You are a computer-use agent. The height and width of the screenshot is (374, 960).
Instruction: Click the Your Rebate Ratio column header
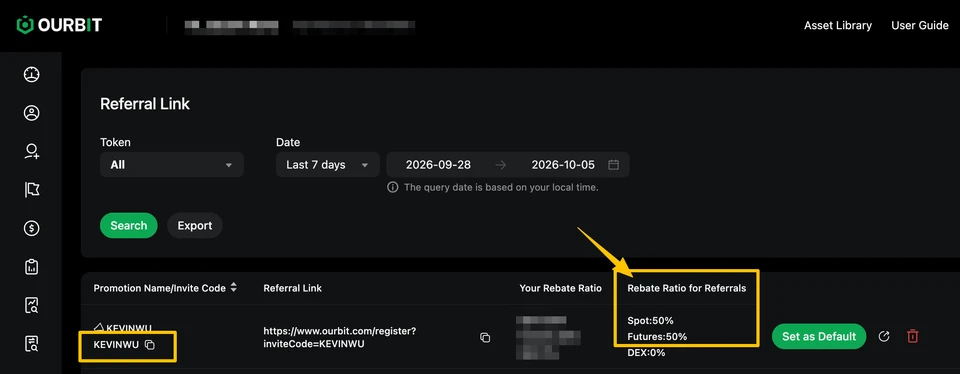(561, 288)
